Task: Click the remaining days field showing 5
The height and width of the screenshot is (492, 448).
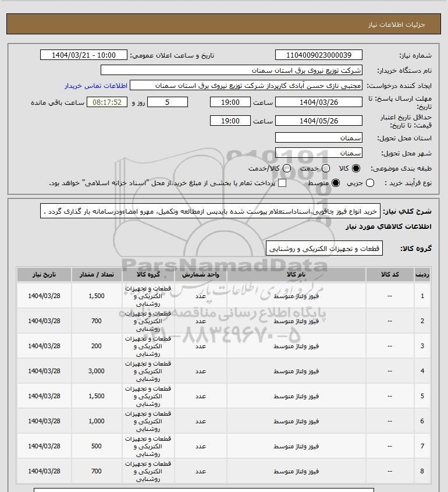Action: (168, 102)
